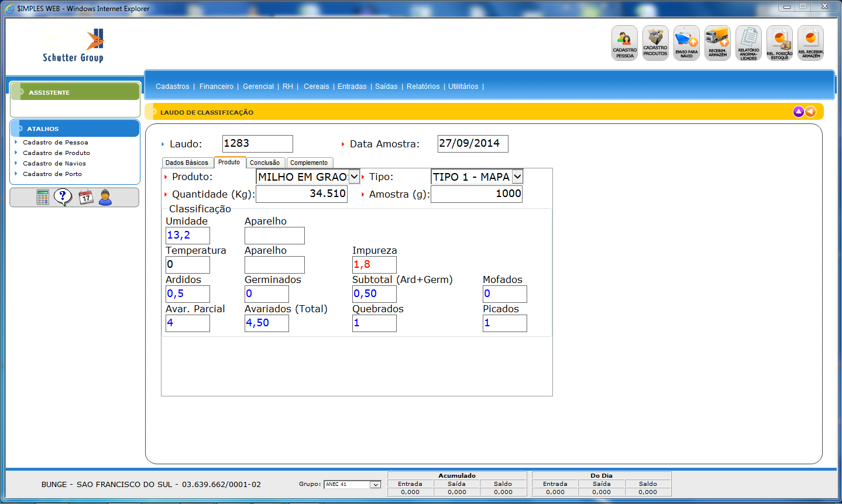Open Rel. Posição Estoque report icon

tap(779, 43)
